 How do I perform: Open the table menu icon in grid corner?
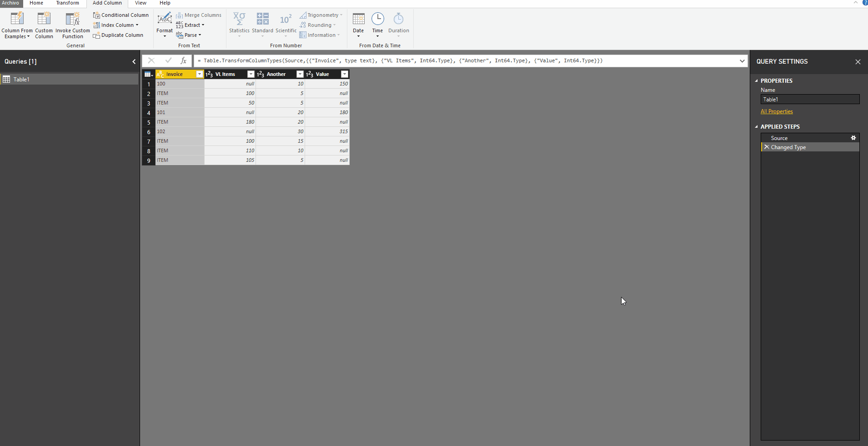[x=149, y=74]
